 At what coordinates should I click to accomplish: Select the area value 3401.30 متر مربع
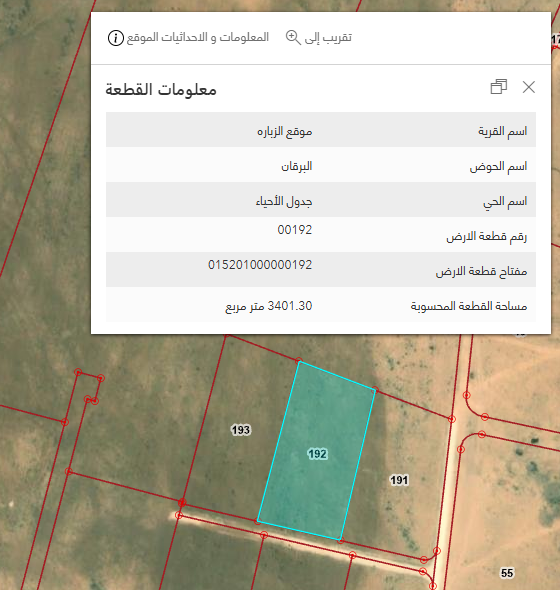click(269, 306)
